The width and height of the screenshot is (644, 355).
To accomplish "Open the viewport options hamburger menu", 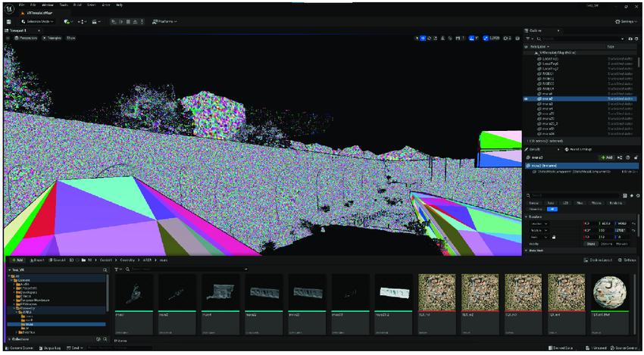I will coord(8,38).
